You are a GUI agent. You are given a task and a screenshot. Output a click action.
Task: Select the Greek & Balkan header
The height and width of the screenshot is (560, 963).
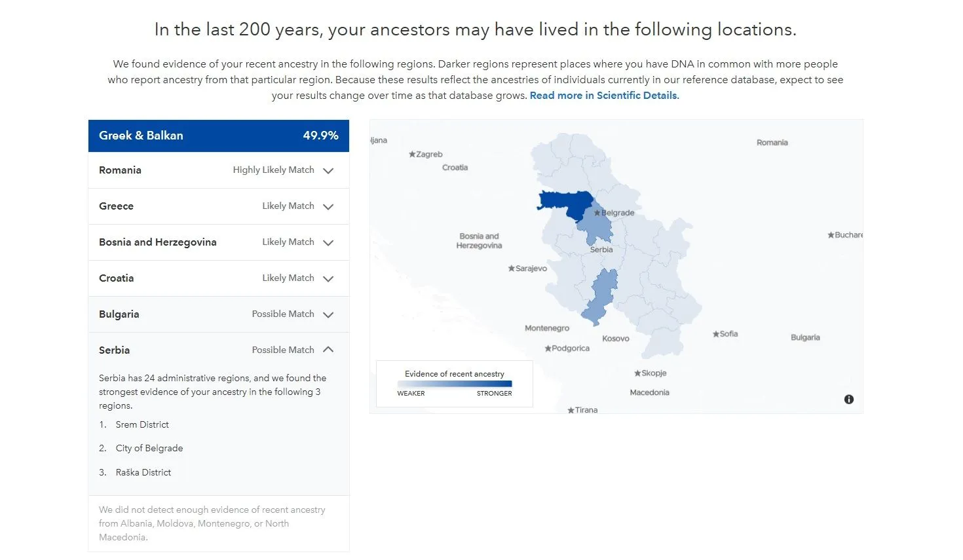(218, 136)
